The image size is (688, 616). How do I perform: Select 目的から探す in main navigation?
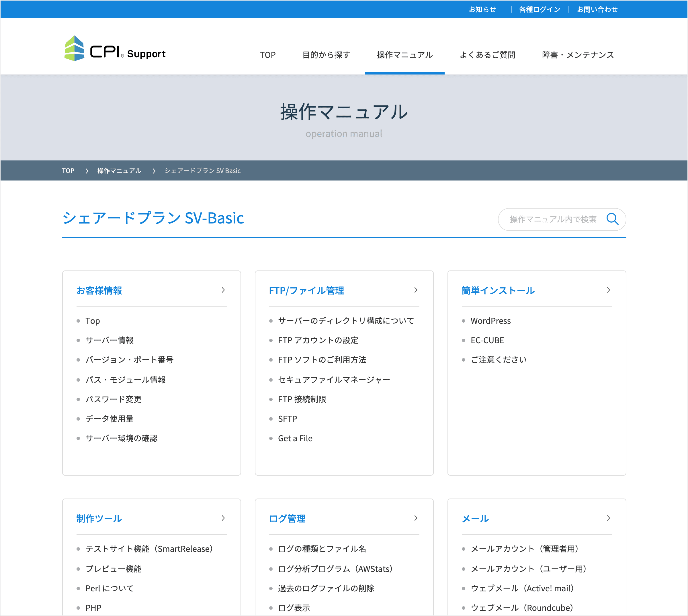pos(326,55)
